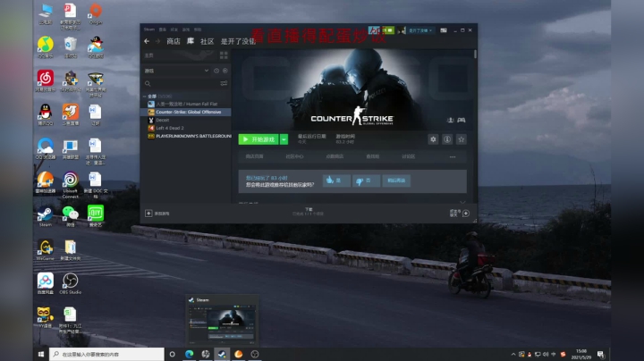Image resolution: width=644 pixels, height=361 pixels.
Task: Click the Steam icon in the taskbar
Action: click(222, 354)
